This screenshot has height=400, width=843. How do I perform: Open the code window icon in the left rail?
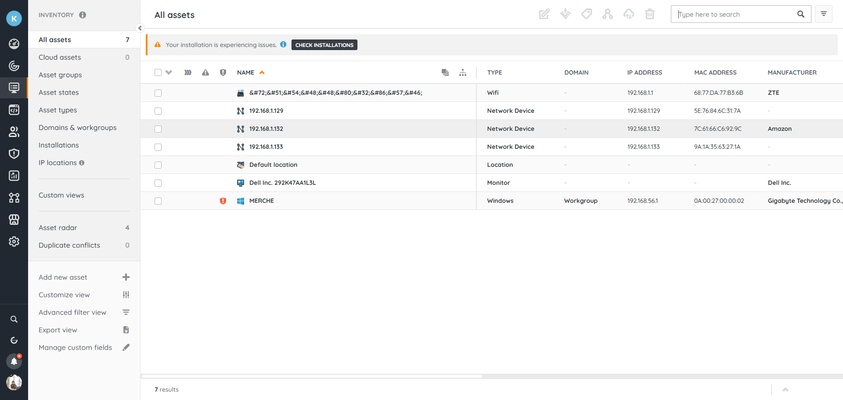coord(14,110)
